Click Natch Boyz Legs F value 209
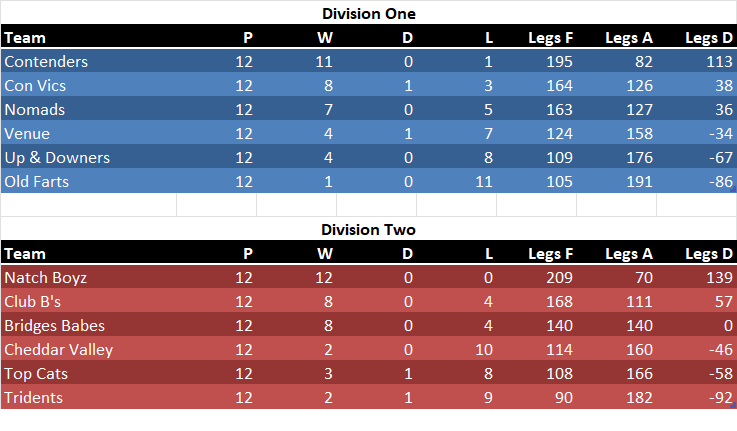The image size is (737, 431). click(560, 278)
